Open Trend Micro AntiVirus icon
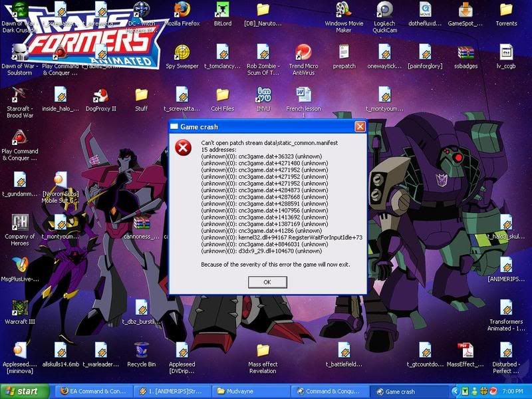This screenshot has height=399, width=532. click(303, 53)
